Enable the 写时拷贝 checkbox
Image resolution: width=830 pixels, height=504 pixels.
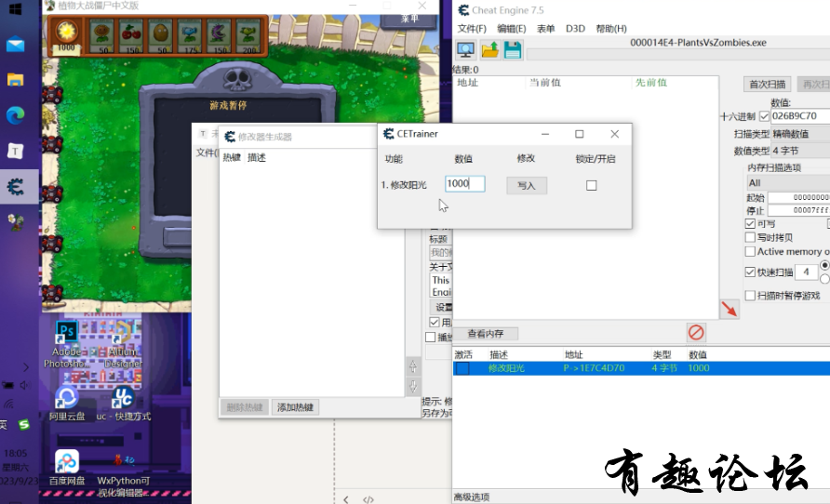750,237
